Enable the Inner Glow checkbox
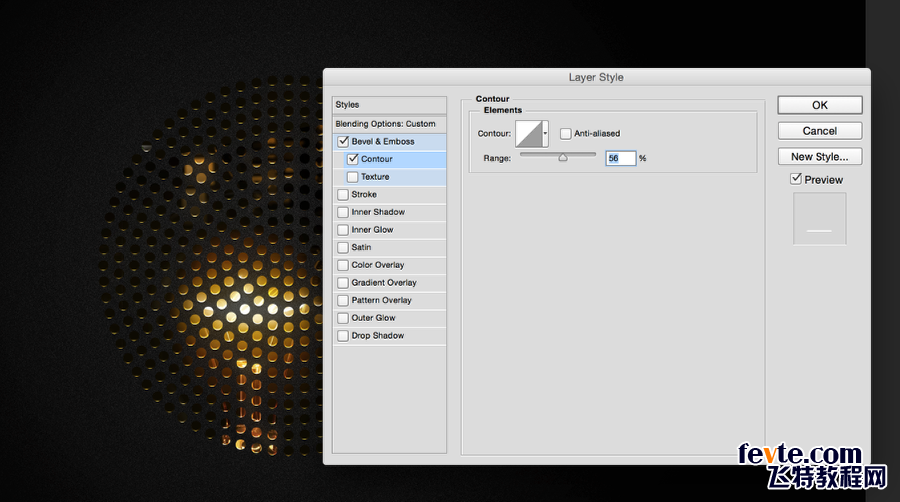The height and width of the screenshot is (502, 900). click(x=343, y=230)
